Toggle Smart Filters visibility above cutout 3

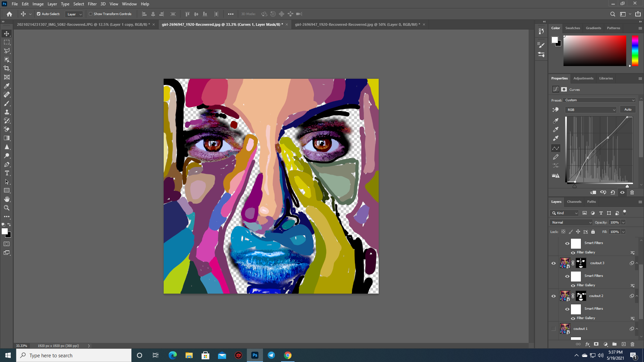coord(567,244)
